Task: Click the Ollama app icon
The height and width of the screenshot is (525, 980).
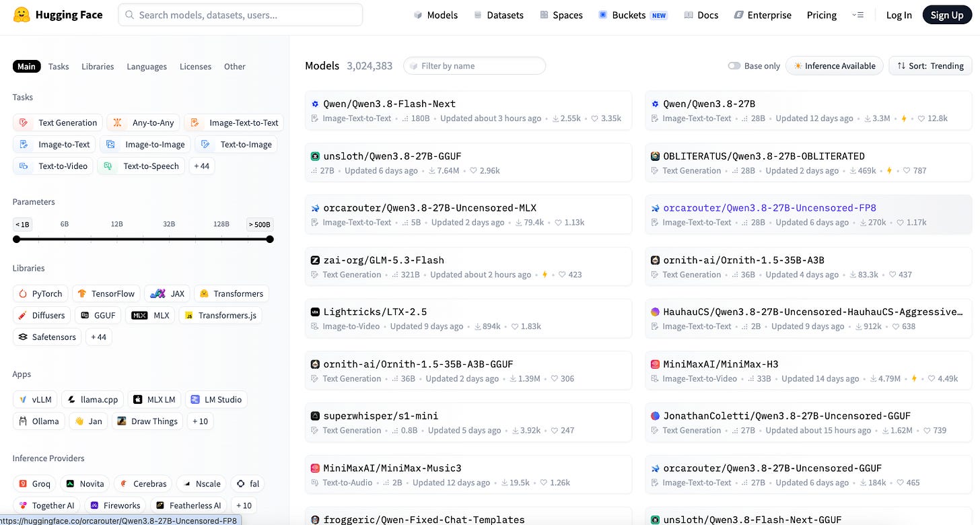Action: 24,421
